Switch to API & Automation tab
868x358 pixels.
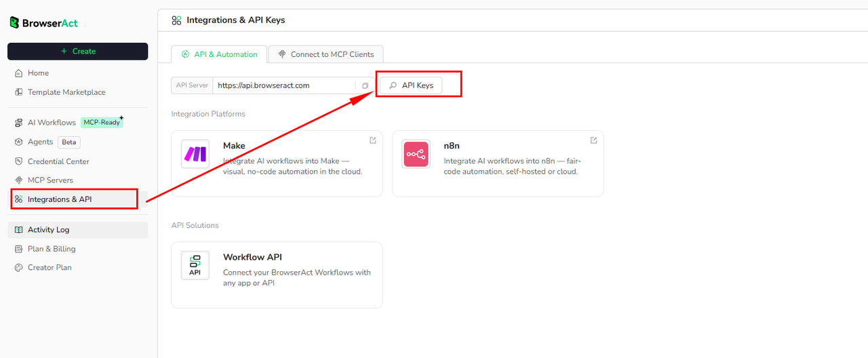219,54
